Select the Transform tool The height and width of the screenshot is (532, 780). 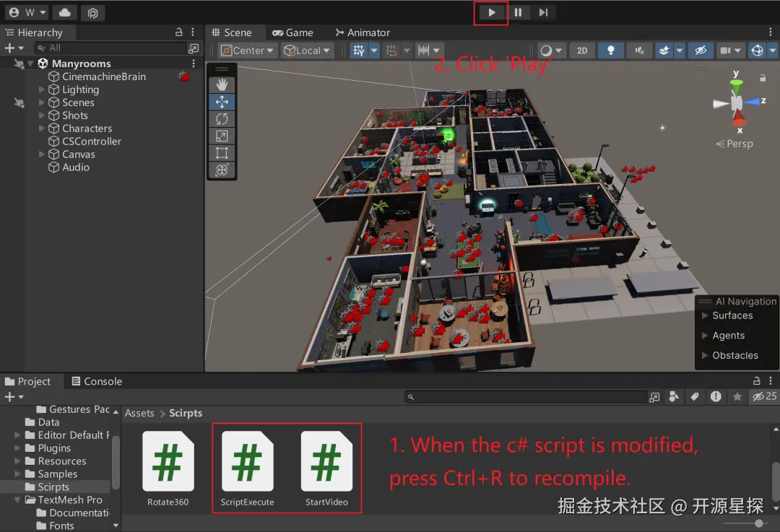(x=222, y=170)
